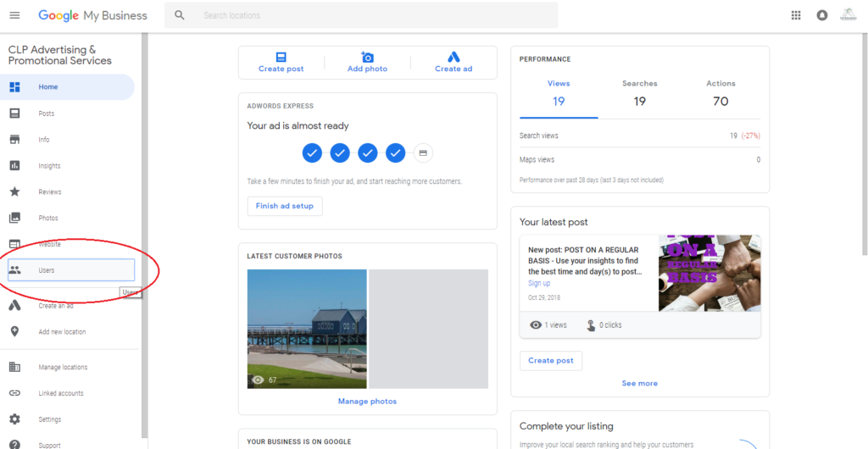Open the See more link
The height and width of the screenshot is (449, 868).
point(639,383)
